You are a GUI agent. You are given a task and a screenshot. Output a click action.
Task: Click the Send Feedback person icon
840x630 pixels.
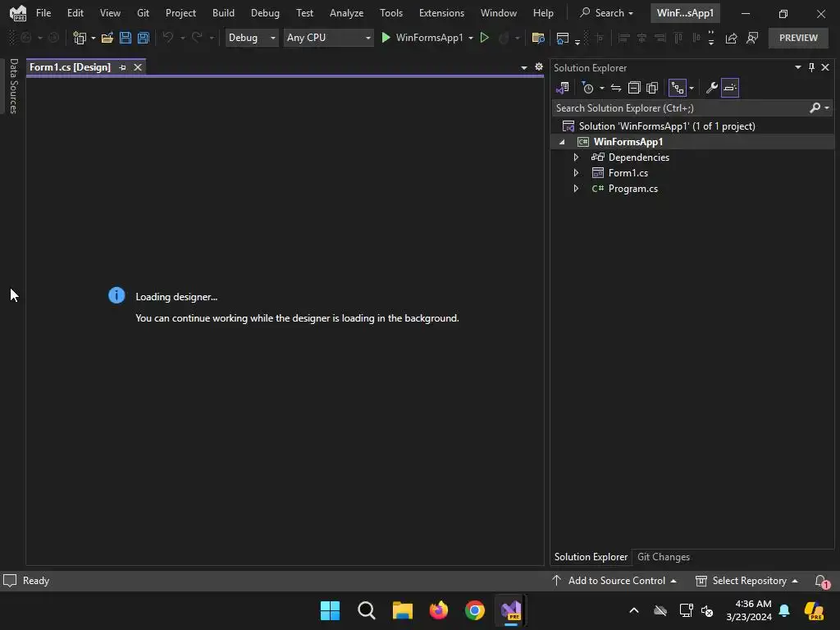(x=752, y=38)
